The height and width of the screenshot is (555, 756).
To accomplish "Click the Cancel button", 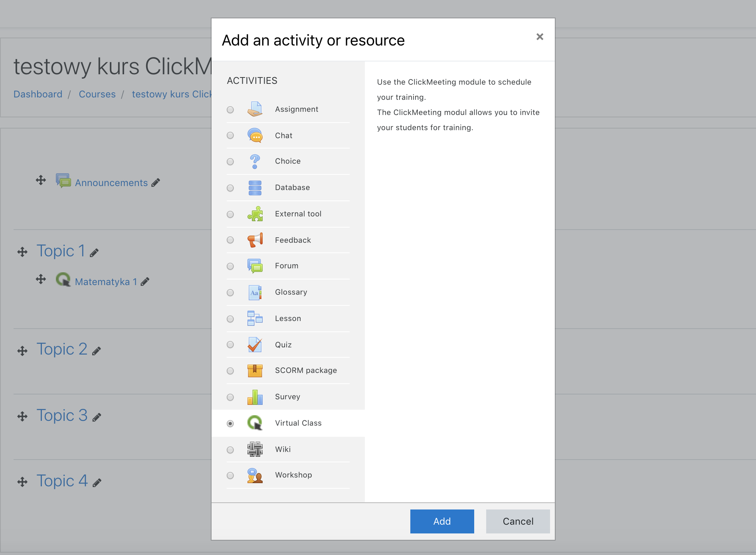I will pyautogui.click(x=518, y=521).
